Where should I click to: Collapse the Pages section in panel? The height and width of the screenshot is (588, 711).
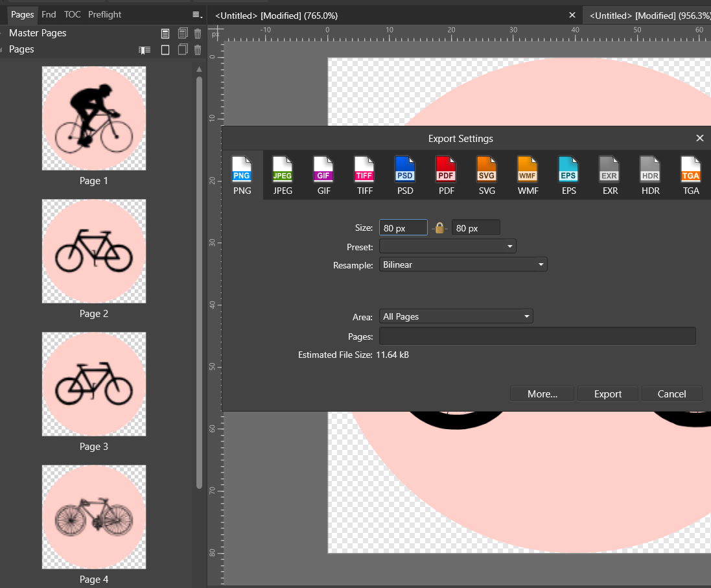point(3,50)
